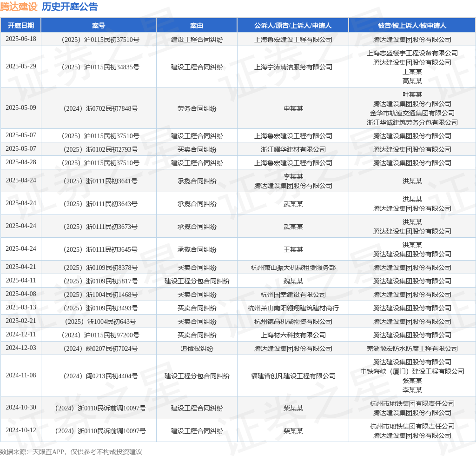This screenshot has height=456, width=476.
Task: Select case number (2025)浙0109民初8378号
Action: tap(100, 268)
